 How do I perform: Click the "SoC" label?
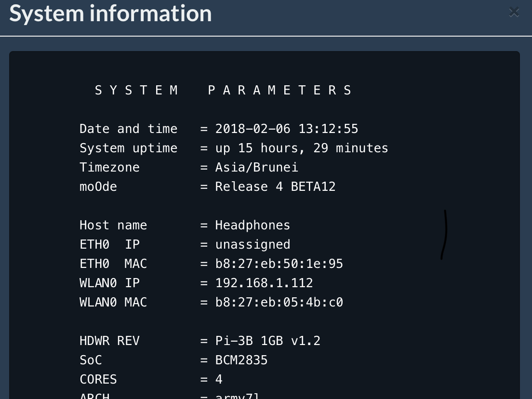[x=91, y=360]
